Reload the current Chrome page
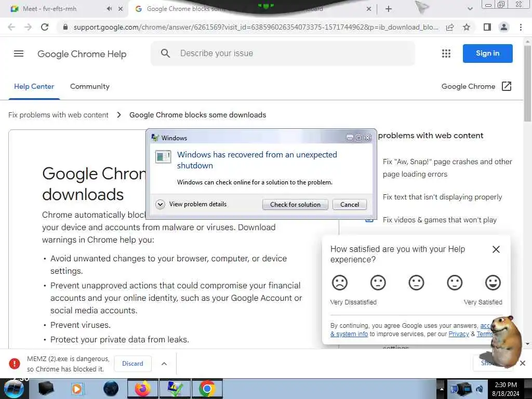The height and width of the screenshot is (399, 532). (45, 27)
